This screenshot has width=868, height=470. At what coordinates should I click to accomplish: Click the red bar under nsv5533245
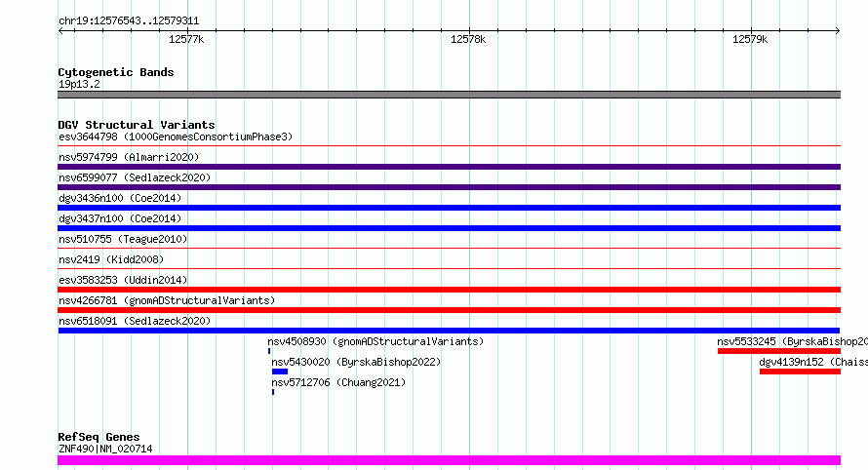point(779,351)
